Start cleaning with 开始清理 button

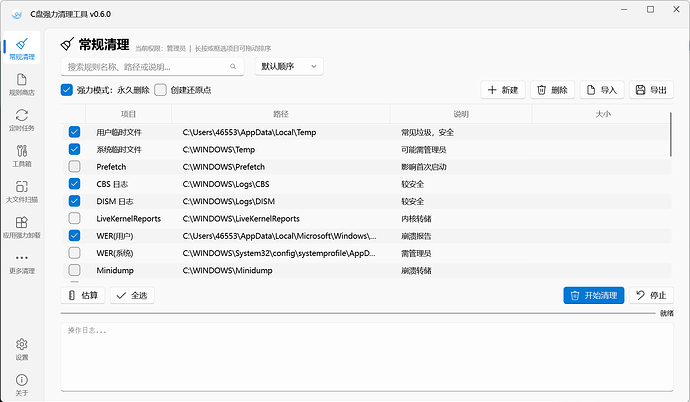coord(594,295)
